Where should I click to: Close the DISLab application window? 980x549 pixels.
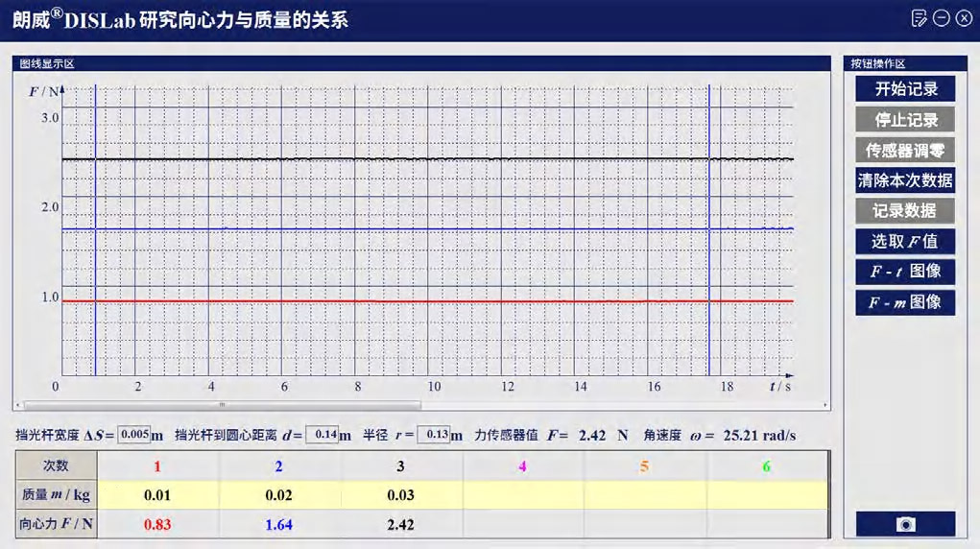point(964,18)
